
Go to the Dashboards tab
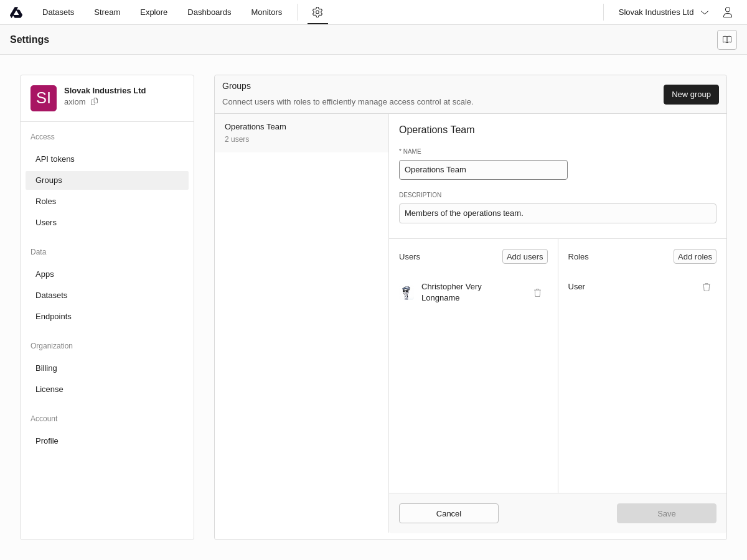209,12
